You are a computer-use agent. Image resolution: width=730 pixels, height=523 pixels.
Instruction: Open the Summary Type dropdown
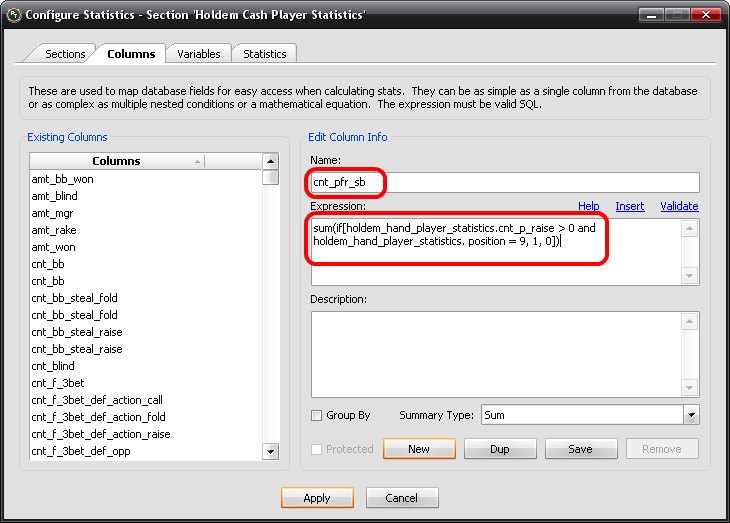690,415
